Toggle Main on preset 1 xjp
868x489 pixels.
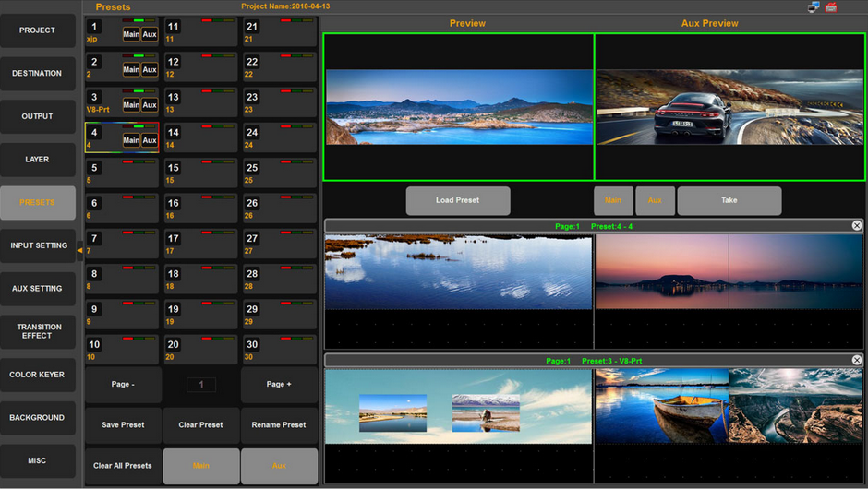(x=131, y=34)
